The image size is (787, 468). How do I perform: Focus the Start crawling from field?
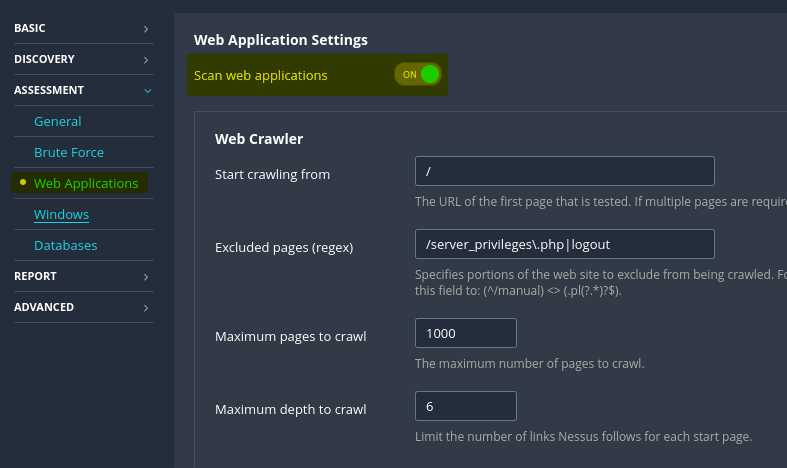tap(564, 171)
